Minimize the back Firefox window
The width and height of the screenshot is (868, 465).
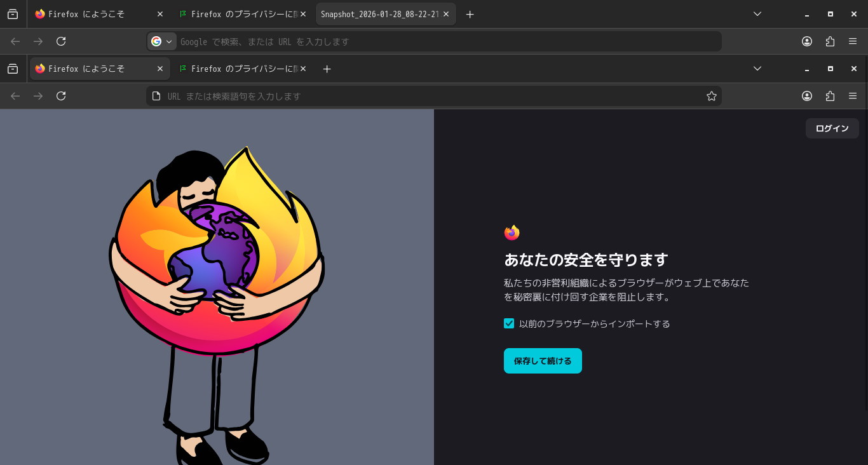coord(807,14)
